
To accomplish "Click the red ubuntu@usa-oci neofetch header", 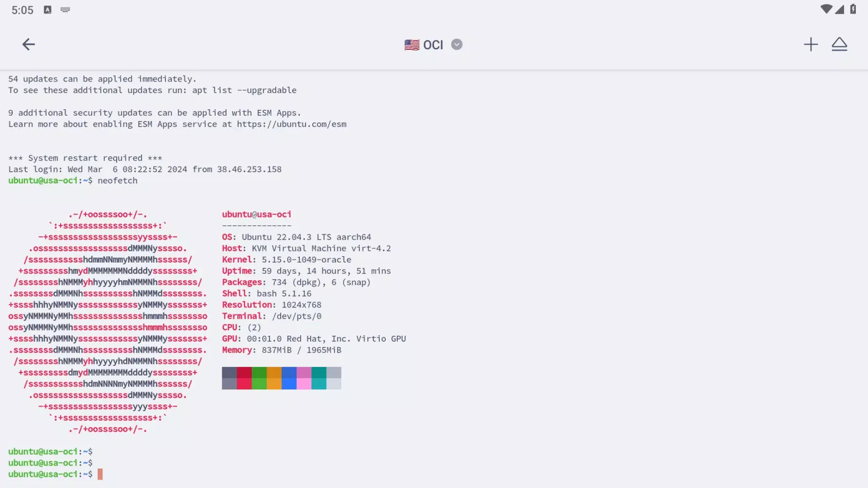I will pyautogui.click(x=256, y=214).
